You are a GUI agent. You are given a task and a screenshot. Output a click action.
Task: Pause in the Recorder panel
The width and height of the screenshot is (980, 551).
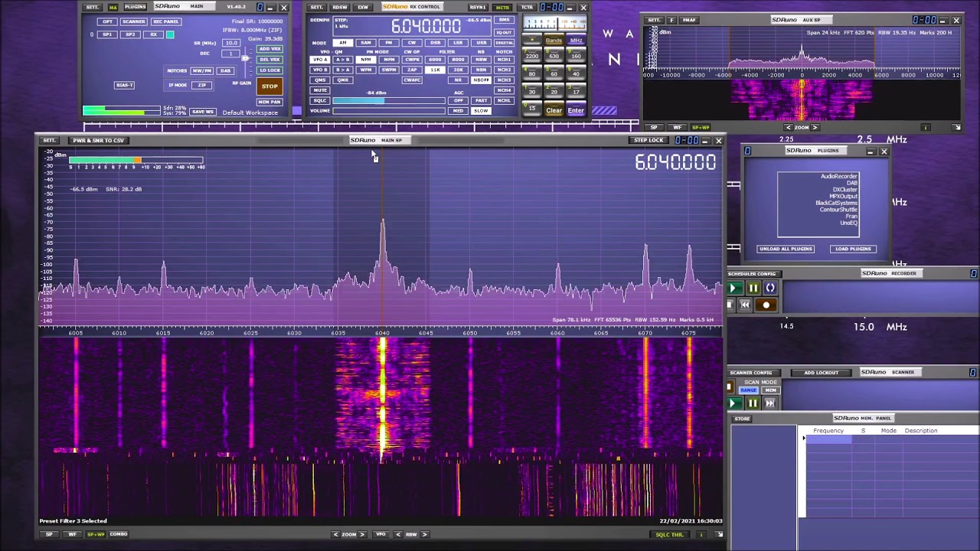(x=753, y=289)
